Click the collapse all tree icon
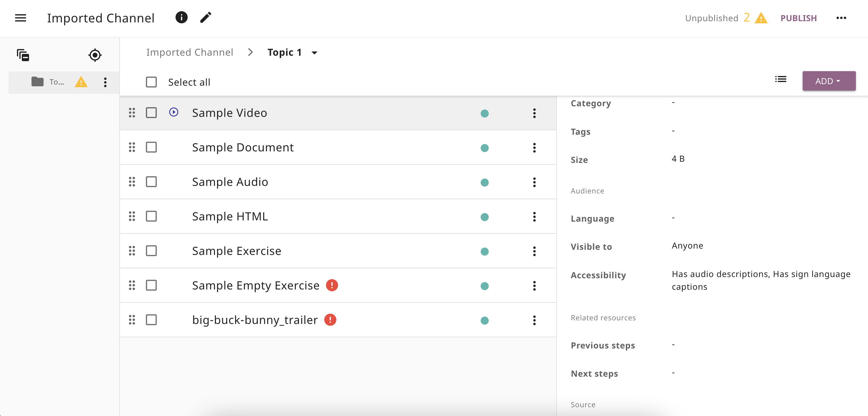The width and height of the screenshot is (868, 416). tap(23, 55)
